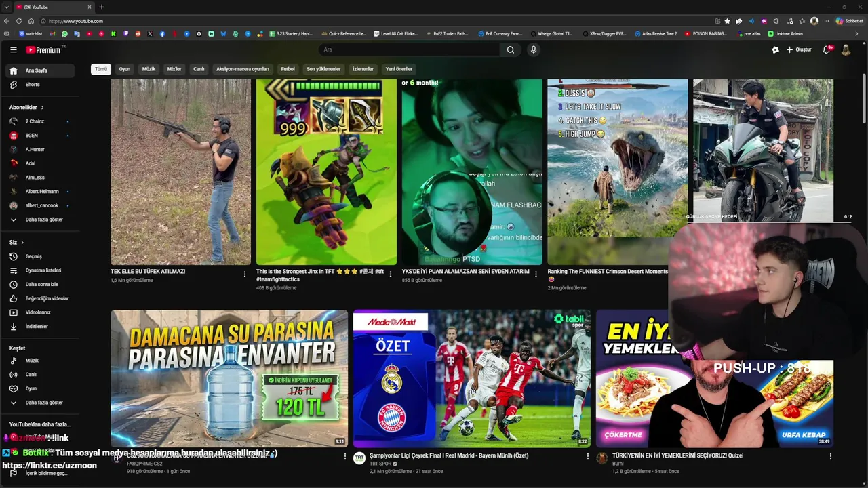Click the YouTube Premium logo
The width and height of the screenshot is (868, 488).
[44, 49]
